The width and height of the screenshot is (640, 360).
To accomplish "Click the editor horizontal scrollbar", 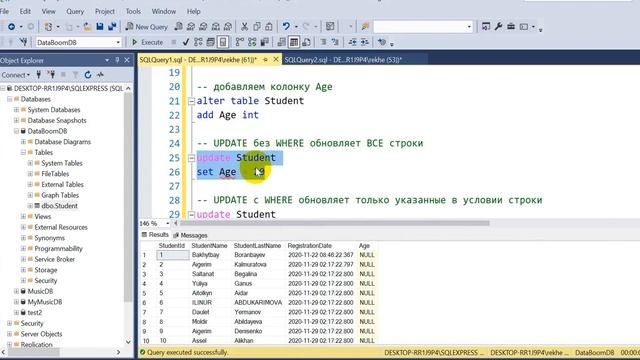I will (334, 223).
